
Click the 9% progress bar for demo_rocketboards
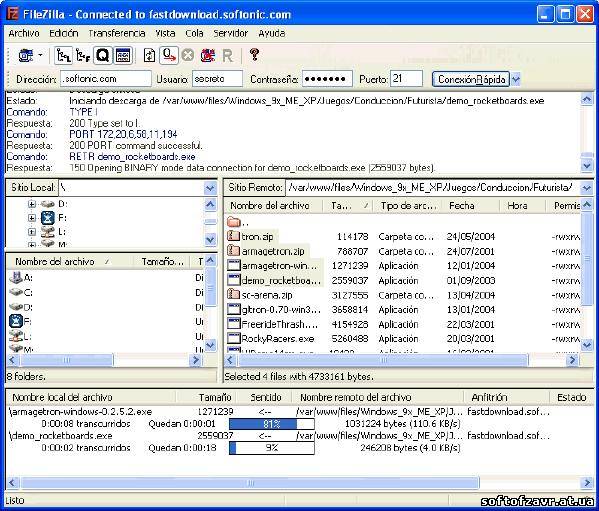coord(272,448)
